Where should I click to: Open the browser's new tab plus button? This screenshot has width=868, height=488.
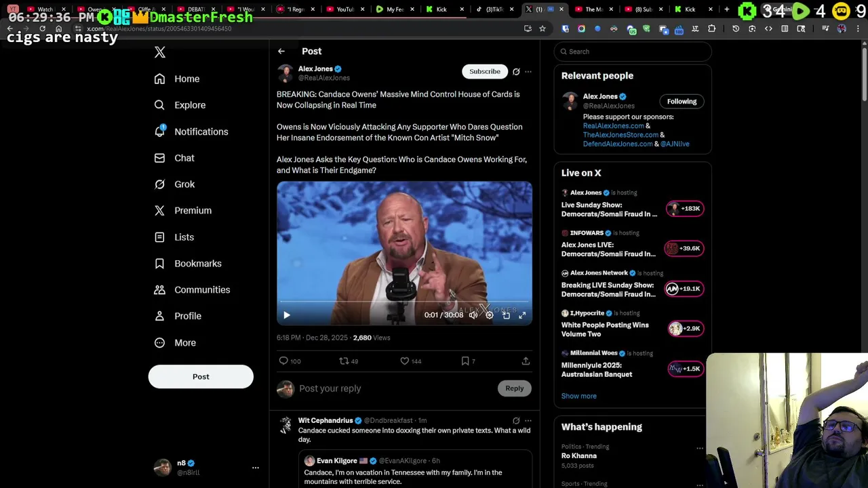pyautogui.click(x=727, y=9)
